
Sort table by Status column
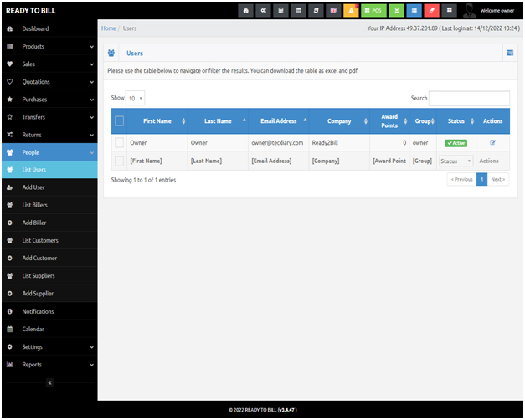point(456,121)
